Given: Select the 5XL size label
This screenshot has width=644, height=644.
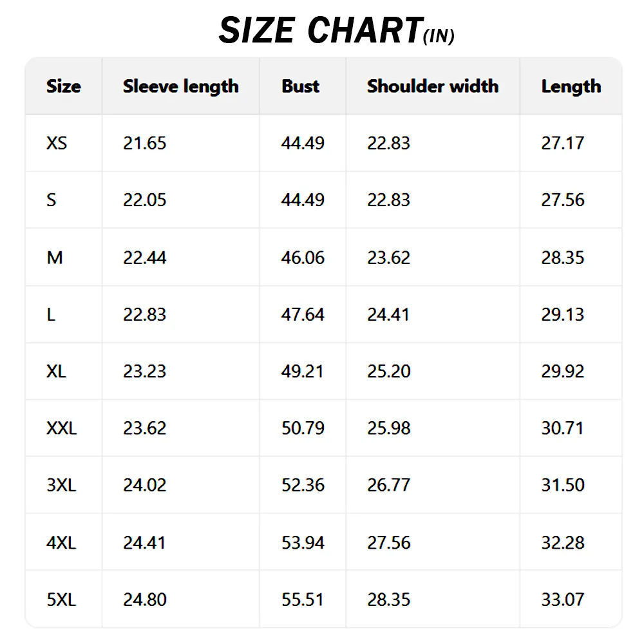Looking at the screenshot, I should (x=61, y=600).
